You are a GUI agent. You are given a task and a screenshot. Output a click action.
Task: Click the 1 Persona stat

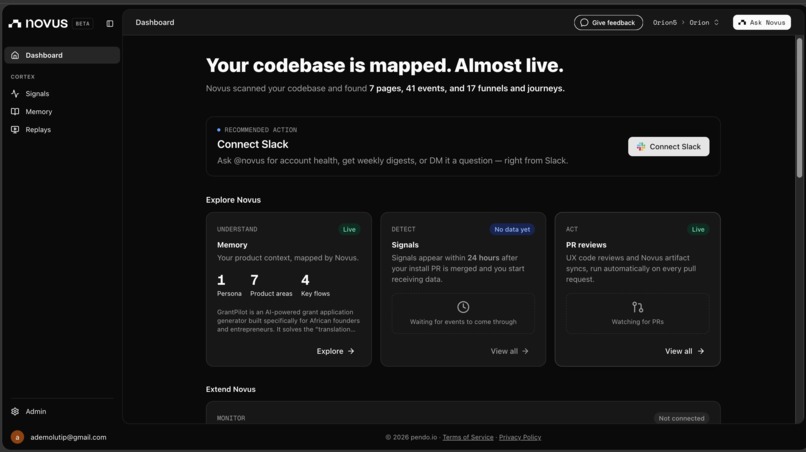point(229,285)
